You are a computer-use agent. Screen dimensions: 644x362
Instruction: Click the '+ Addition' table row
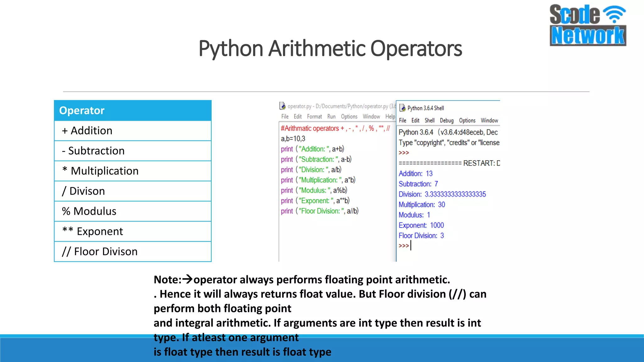click(x=133, y=131)
